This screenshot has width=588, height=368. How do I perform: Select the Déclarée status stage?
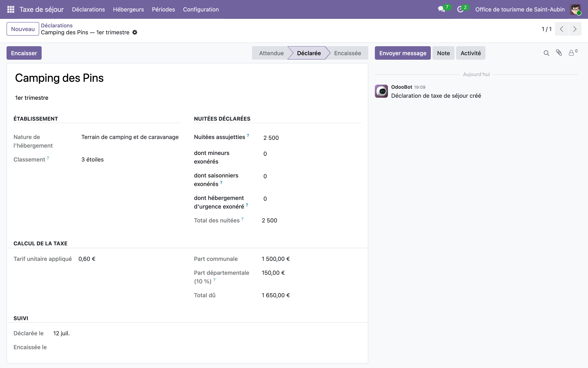pos(308,53)
